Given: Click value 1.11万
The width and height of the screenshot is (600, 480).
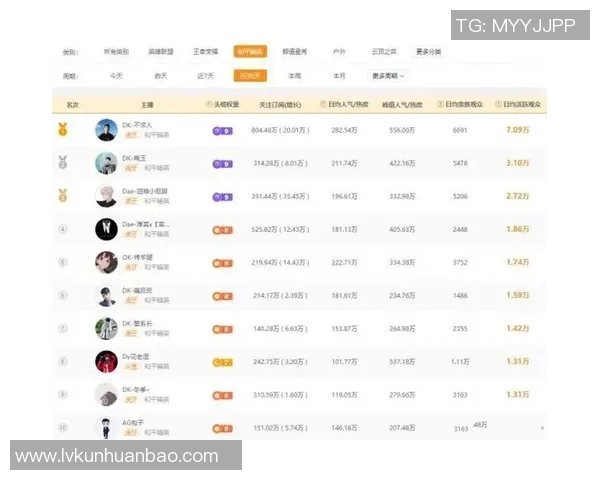Looking at the screenshot, I should 460,361.
